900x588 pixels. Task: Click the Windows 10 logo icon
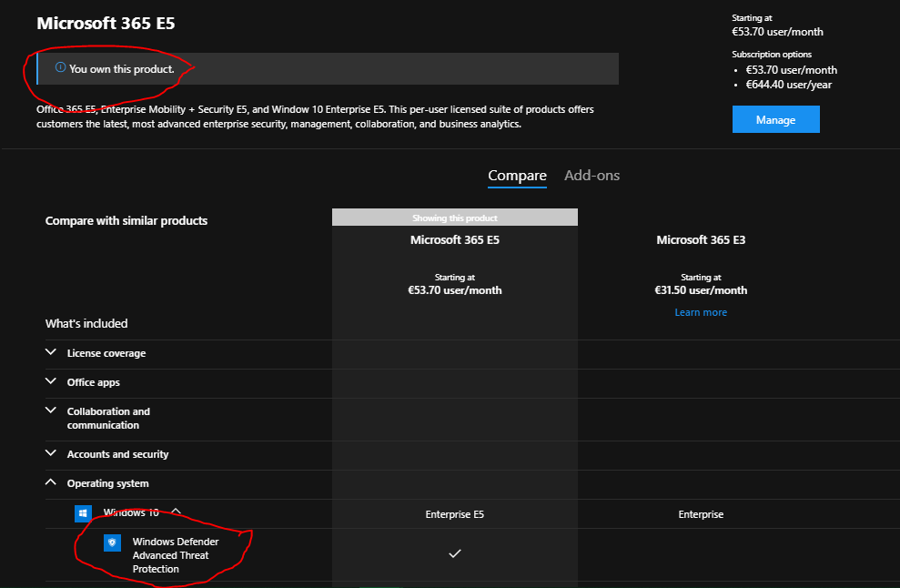click(83, 513)
